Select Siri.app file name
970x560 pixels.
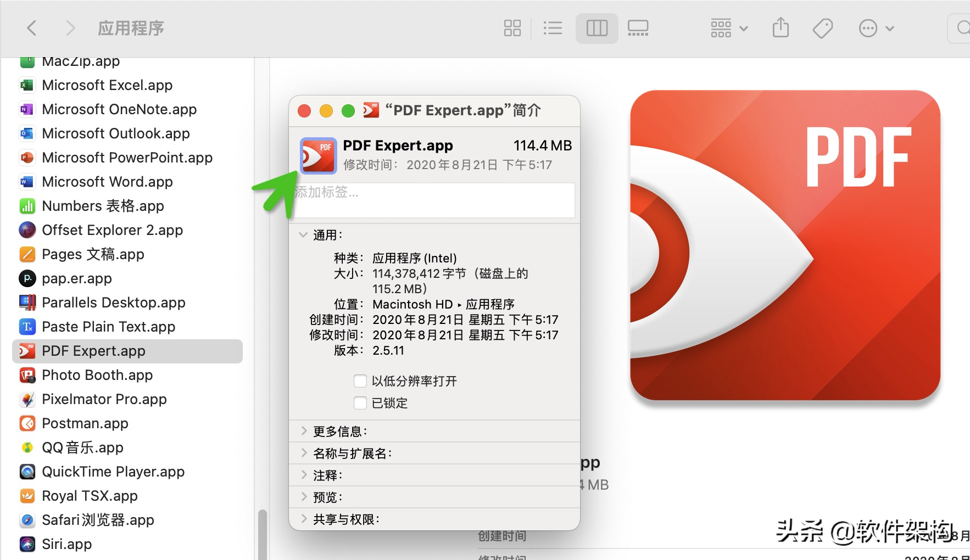pos(66,544)
